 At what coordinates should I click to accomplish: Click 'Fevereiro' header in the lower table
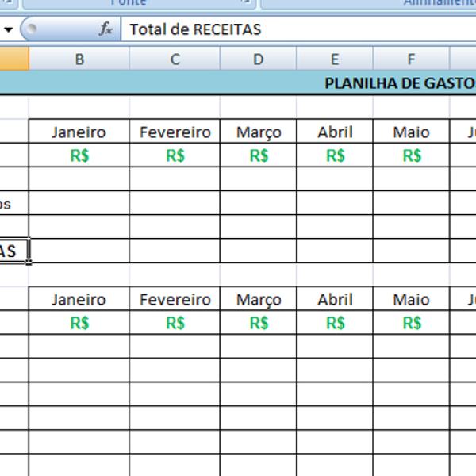tap(175, 299)
